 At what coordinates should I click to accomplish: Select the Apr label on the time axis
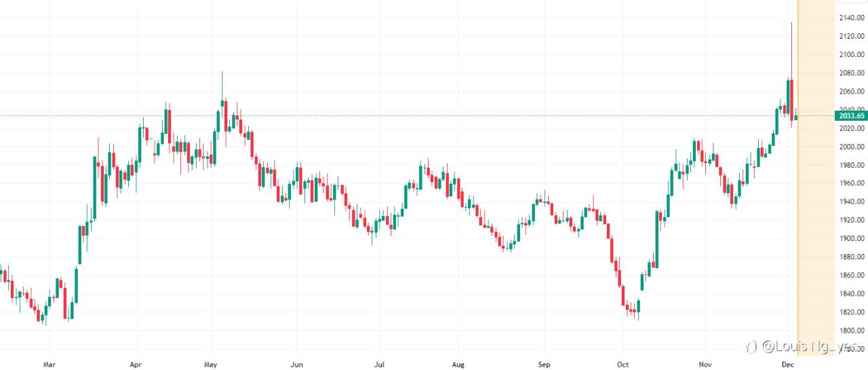tap(136, 365)
